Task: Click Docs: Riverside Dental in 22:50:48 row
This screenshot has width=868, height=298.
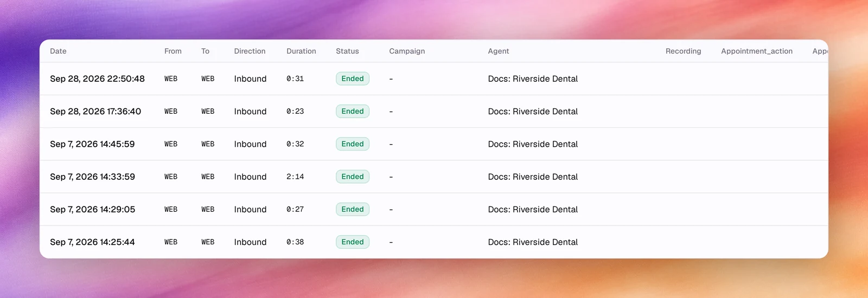Action: [533, 79]
